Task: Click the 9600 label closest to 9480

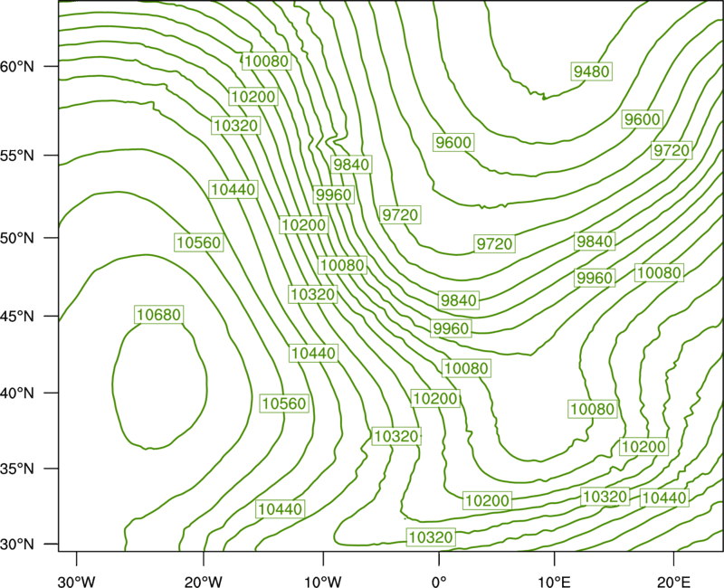Action: click(x=643, y=119)
